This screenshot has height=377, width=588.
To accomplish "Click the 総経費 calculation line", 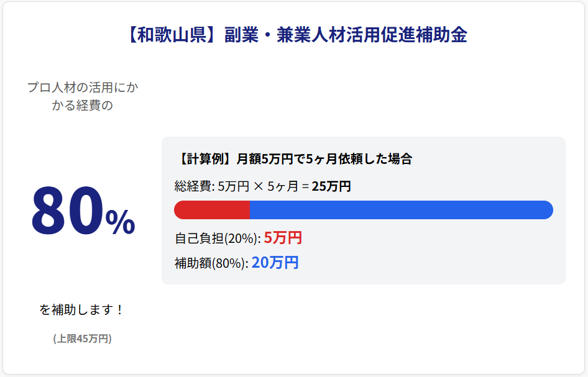I will tap(263, 186).
